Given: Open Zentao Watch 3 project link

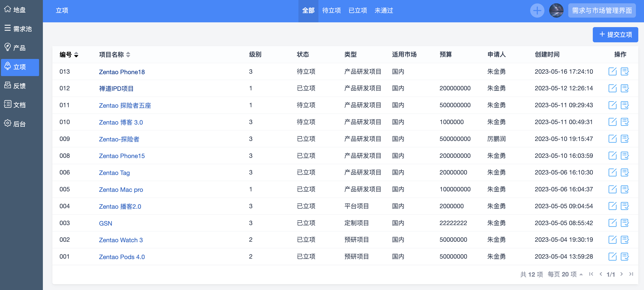Looking at the screenshot, I should click(121, 240).
